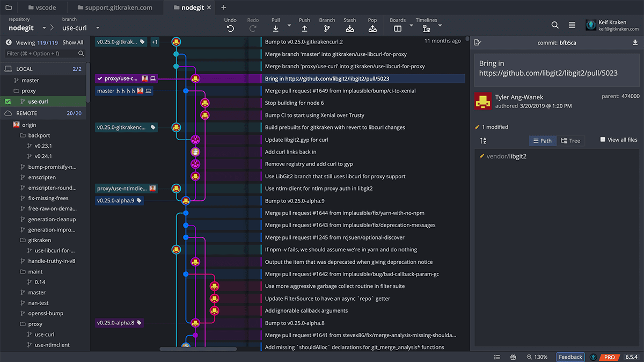Switch file view to Path

pos(541,141)
